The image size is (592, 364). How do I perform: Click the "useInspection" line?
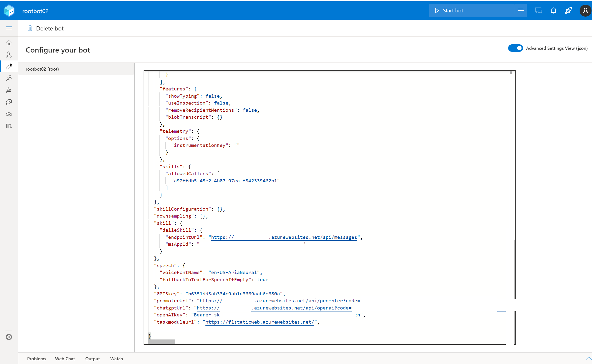[x=198, y=103]
